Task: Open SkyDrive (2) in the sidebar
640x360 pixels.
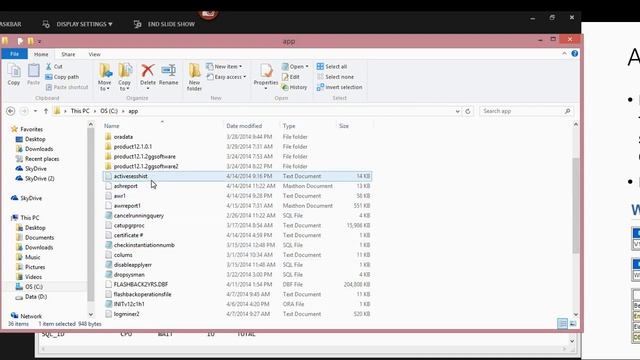Action: coord(40,178)
